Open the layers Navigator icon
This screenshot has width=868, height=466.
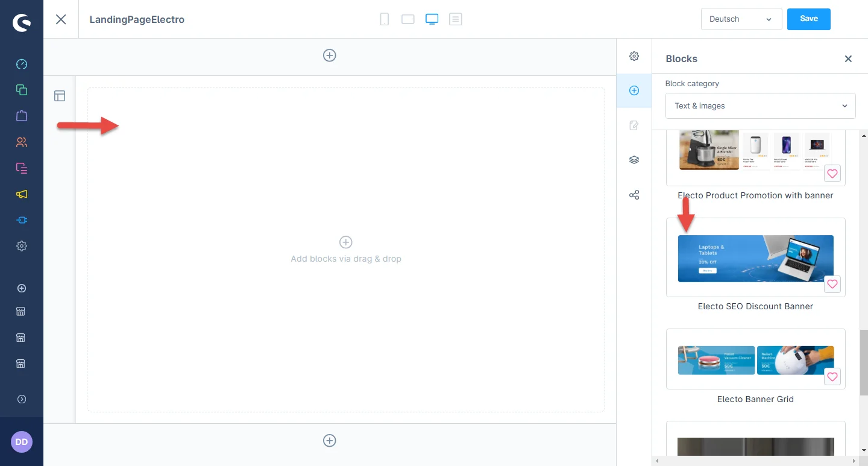pyautogui.click(x=634, y=160)
